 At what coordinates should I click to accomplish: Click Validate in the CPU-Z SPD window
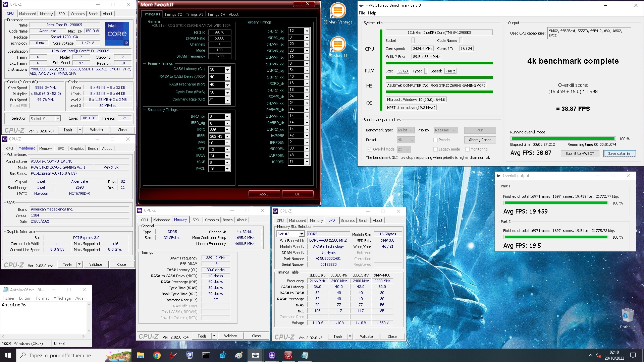366,337
